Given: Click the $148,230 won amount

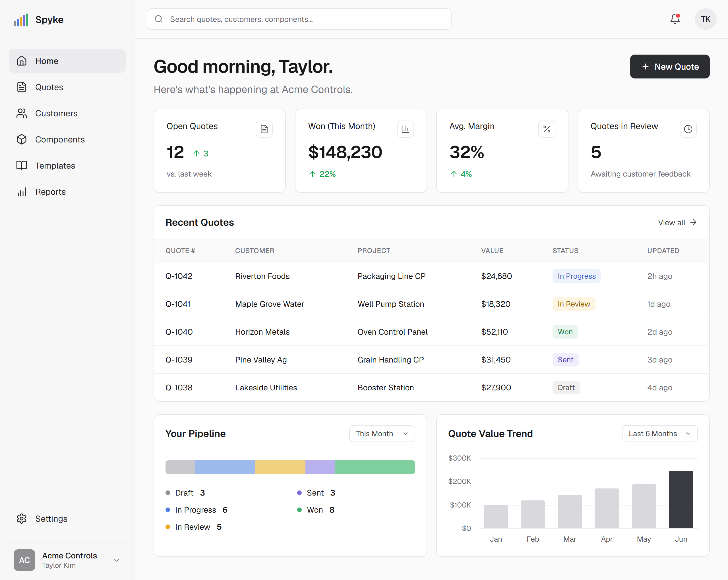Looking at the screenshot, I should (x=345, y=152).
